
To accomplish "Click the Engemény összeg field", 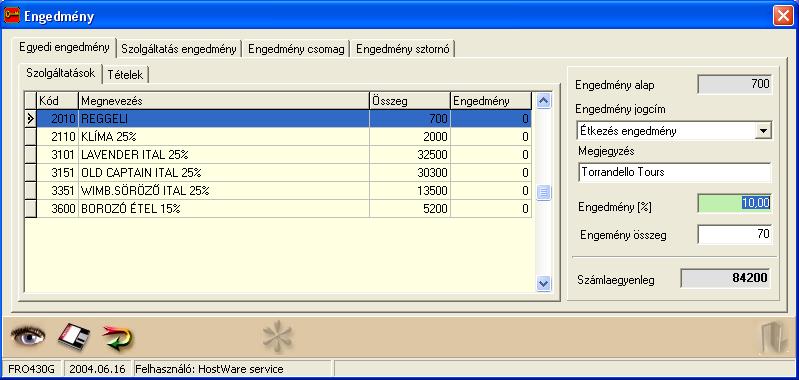I will pos(734,234).
